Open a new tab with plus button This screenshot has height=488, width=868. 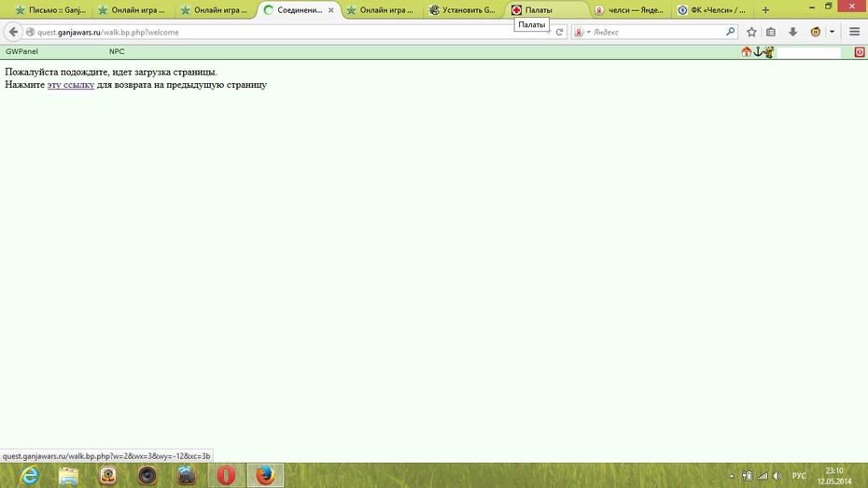click(x=765, y=10)
